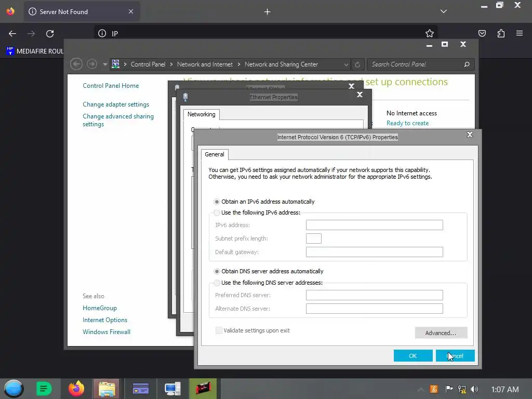Viewport: 532px width, 399px height.
Task: Open the 1:07 AM clock
Action: (505, 390)
